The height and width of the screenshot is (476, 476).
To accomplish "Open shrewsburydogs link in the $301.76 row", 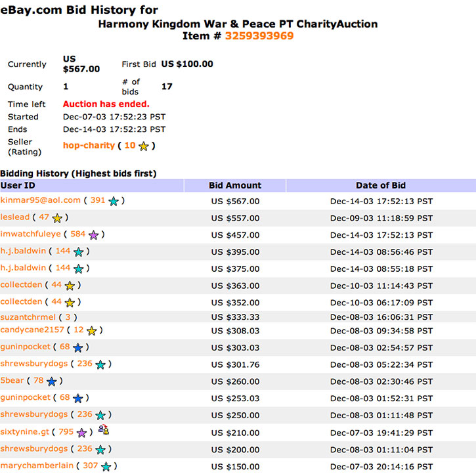I will (x=34, y=364).
